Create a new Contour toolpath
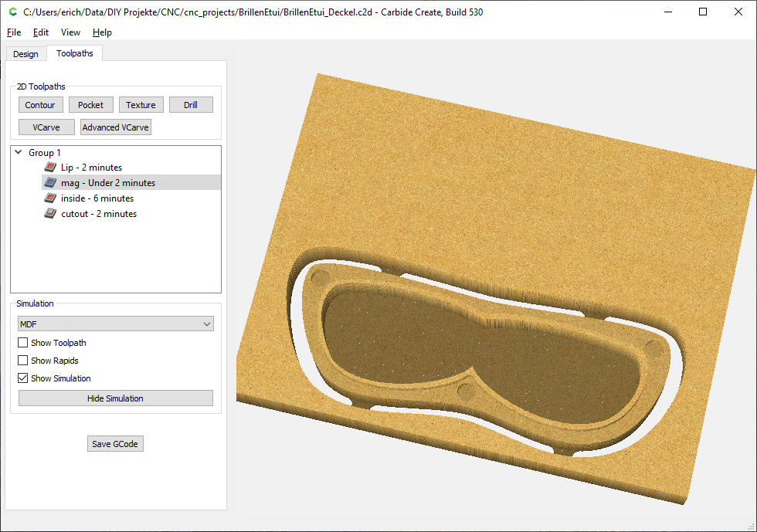 pyautogui.click(x=40, y=105)
